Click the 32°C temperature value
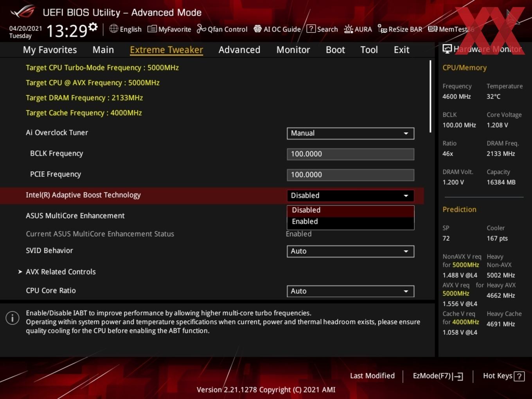 (493, 97)
